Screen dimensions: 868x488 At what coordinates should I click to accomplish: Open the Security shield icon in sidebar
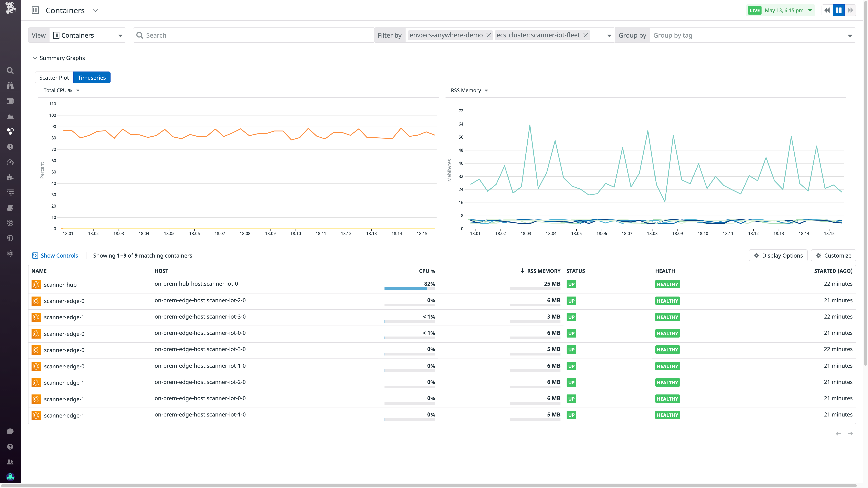point(10,238)
